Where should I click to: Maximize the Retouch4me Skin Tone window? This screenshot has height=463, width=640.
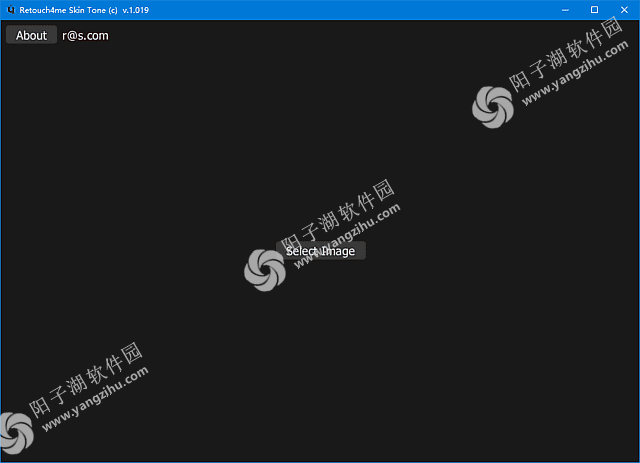pos(594,9)
